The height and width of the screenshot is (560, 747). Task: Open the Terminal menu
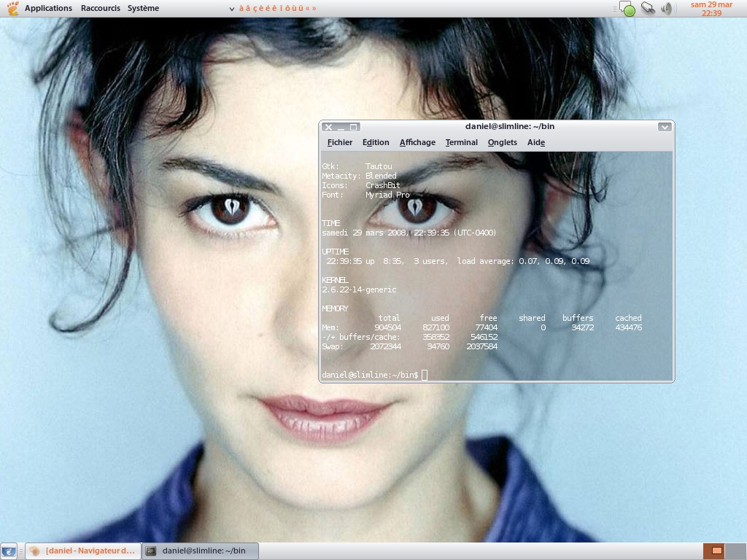(x=461, y=142)
